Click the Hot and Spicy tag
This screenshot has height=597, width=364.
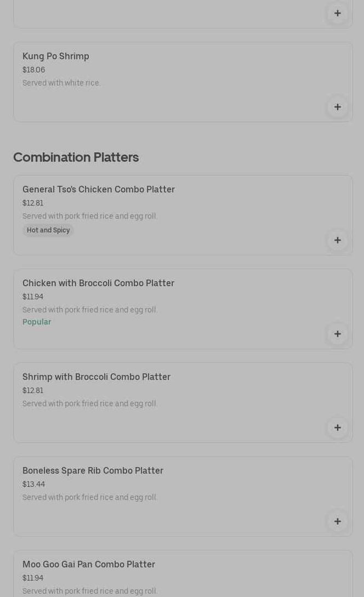click(48, 230)
